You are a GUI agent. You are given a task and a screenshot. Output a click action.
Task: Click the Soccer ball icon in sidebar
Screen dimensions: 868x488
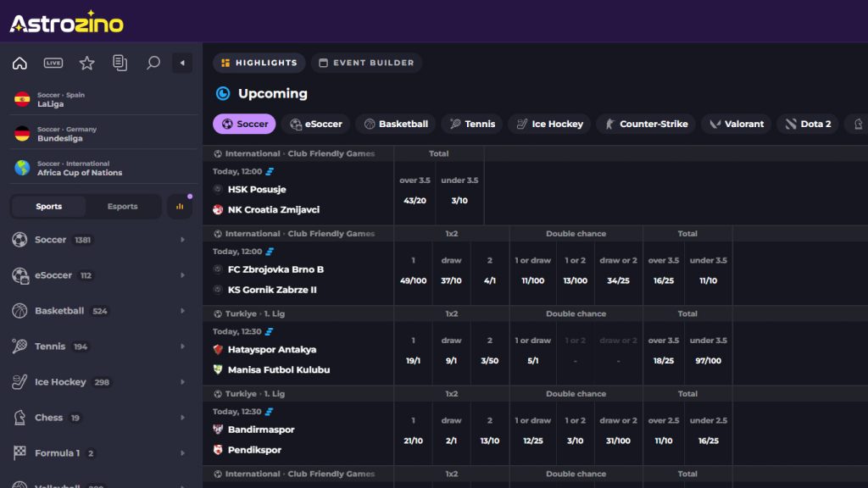(x=20, y=240)
